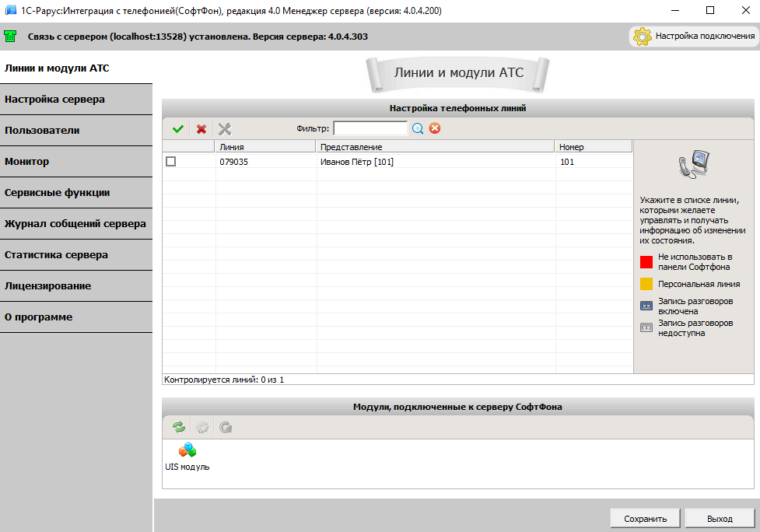This screenshot has height=532, width=760.
Task: Click the phone and computer illustration icon
Action: [x=694, y=165]
